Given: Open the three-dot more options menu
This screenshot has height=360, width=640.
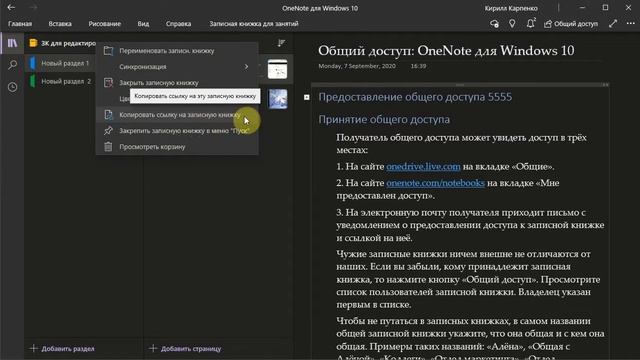Looking at the screenshot, I should pyautogui.click(x=630, y=23).
